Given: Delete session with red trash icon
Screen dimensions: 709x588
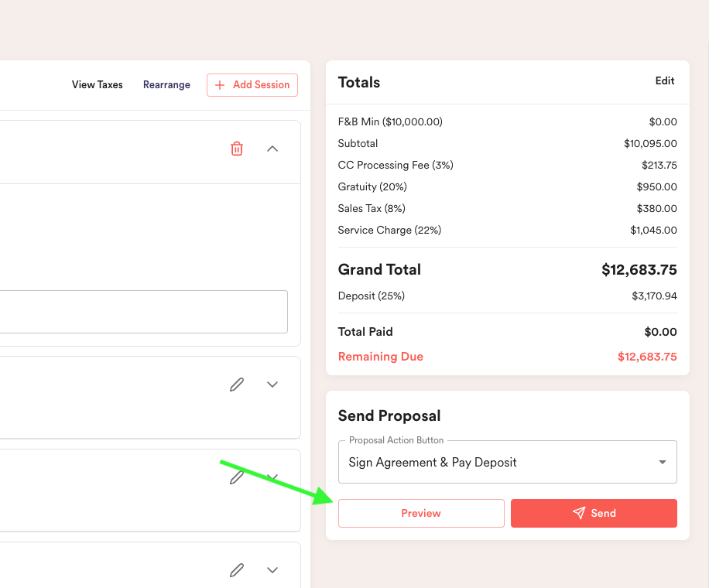Looking at the screenshot, I should tap(237, 149).
